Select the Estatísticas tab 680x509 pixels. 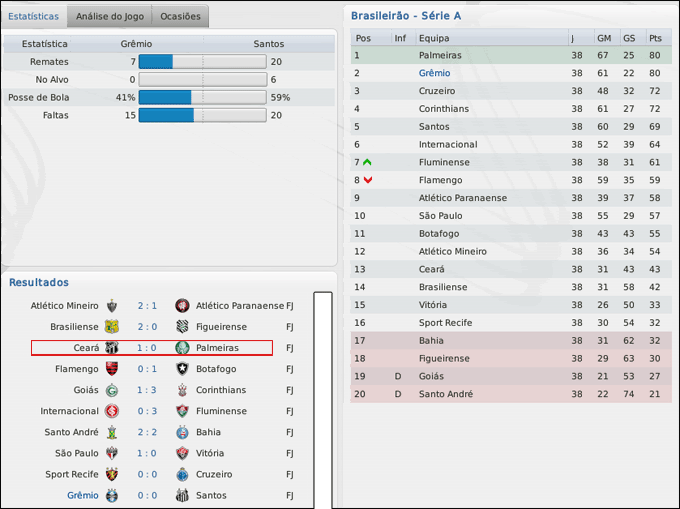33,16
